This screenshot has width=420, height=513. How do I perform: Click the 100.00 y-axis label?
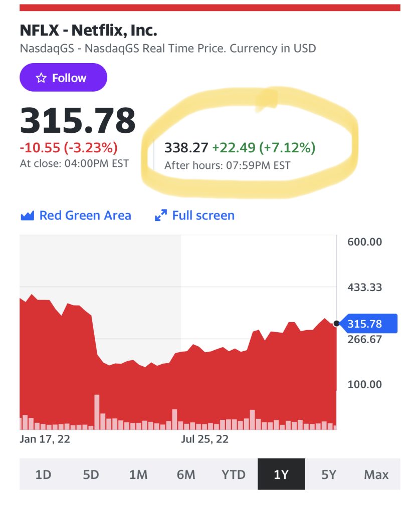click(x=365, y=384)
